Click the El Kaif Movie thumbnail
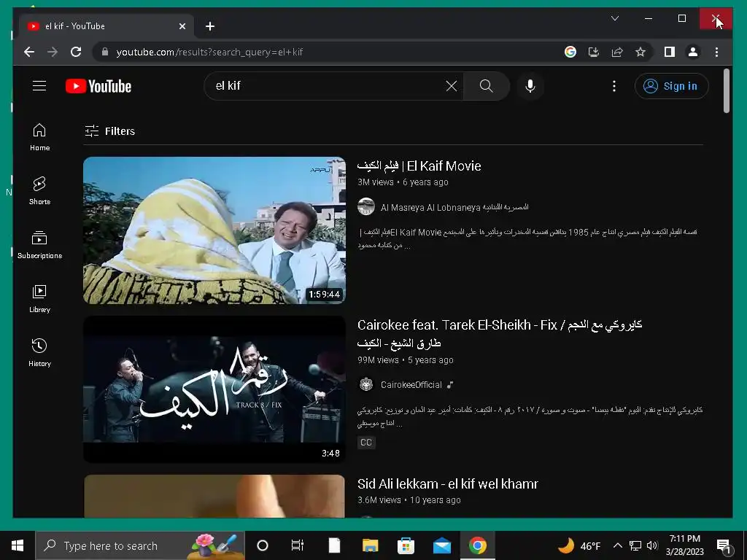 tap(214, 230)
